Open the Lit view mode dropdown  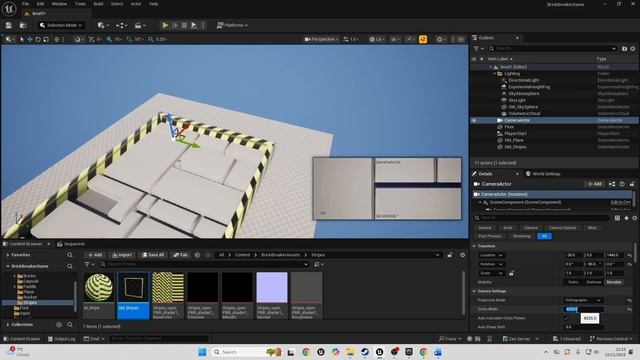click(377, 39)
